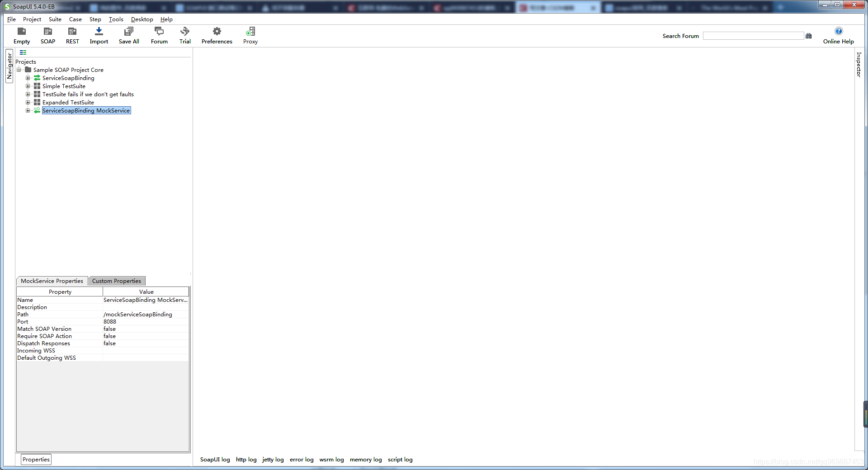
Task: Click the MockService node icon
Action: pos(37,110)
